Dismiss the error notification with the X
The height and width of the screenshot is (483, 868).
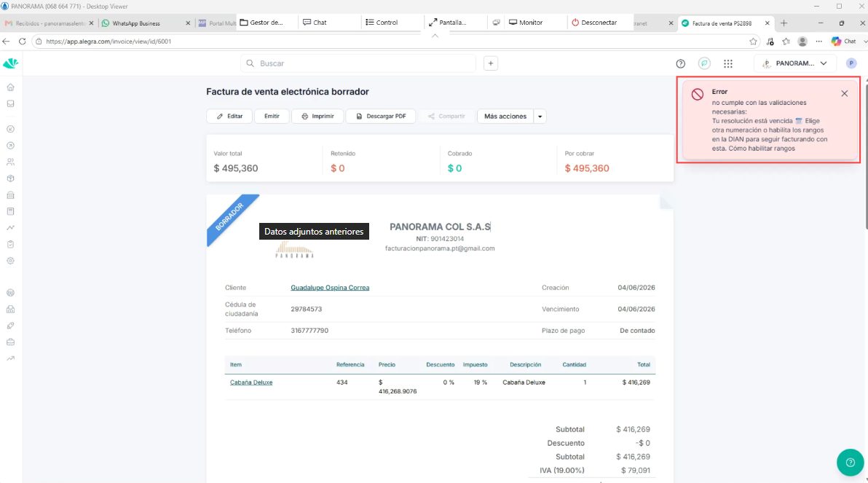tap(844, 93)
